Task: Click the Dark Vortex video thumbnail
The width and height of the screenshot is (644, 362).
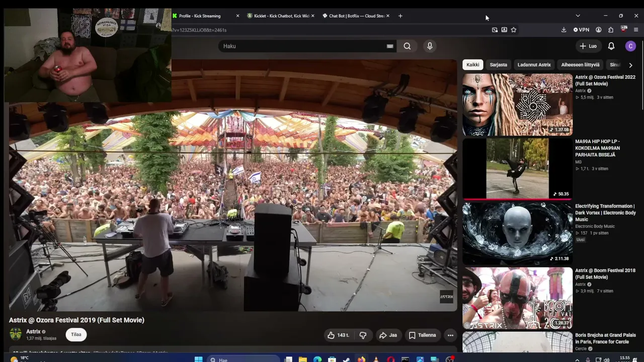Action: (x=518, y=233)
